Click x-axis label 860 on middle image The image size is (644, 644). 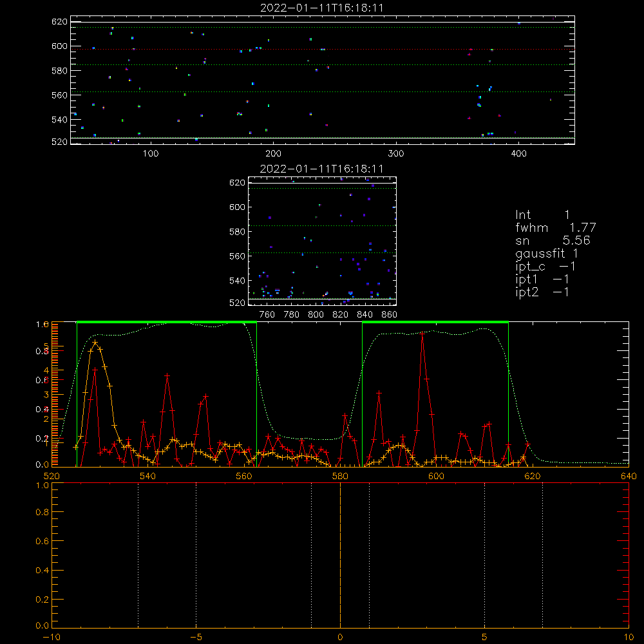(390, 315)
